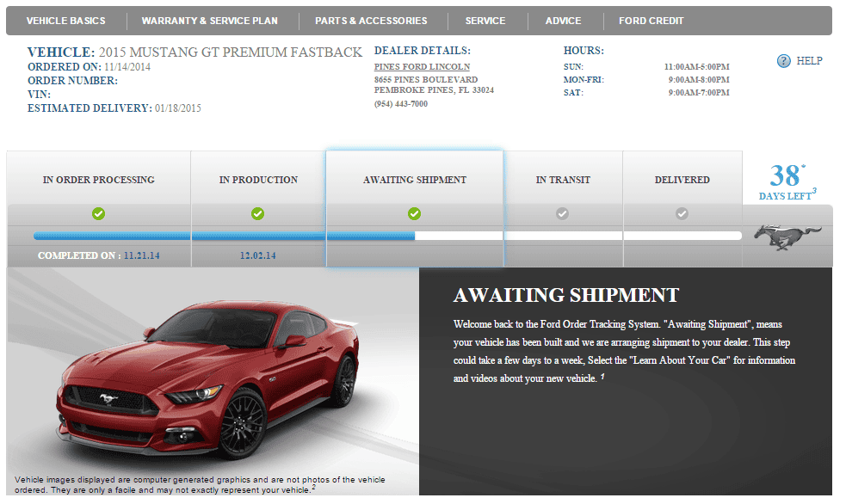846x504 pixels.
Task: Open the Advice menu item
Action: pos(563,21)
